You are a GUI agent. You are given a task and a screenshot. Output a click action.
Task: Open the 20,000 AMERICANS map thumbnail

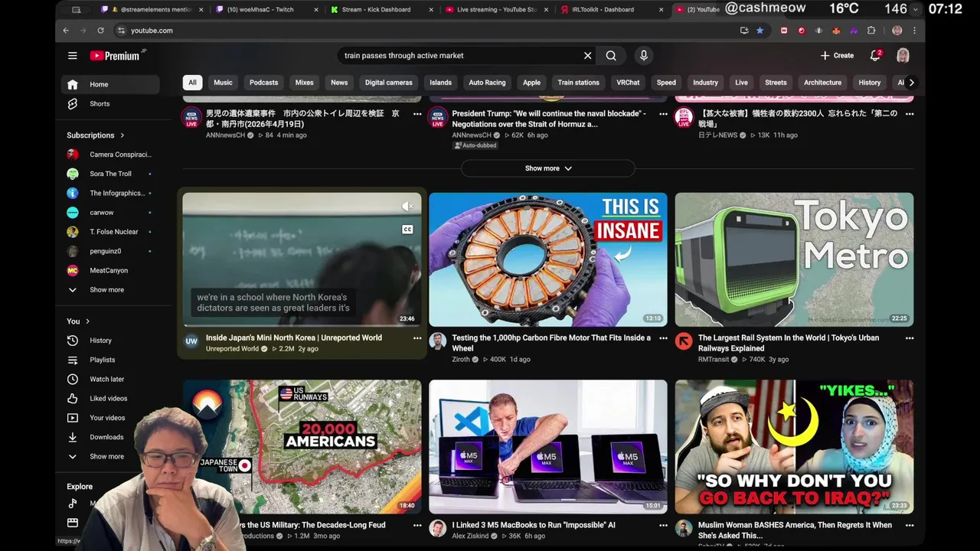[x=302, y=446]
